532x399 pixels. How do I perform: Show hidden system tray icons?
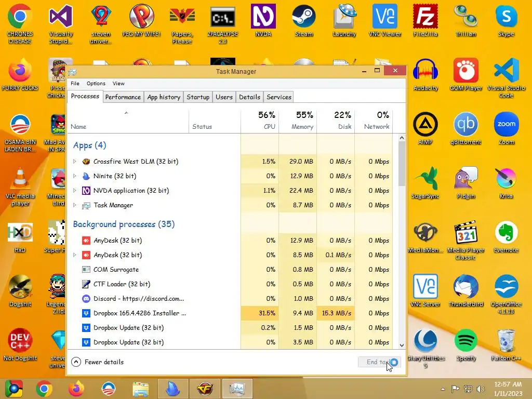tap(443, 389)
